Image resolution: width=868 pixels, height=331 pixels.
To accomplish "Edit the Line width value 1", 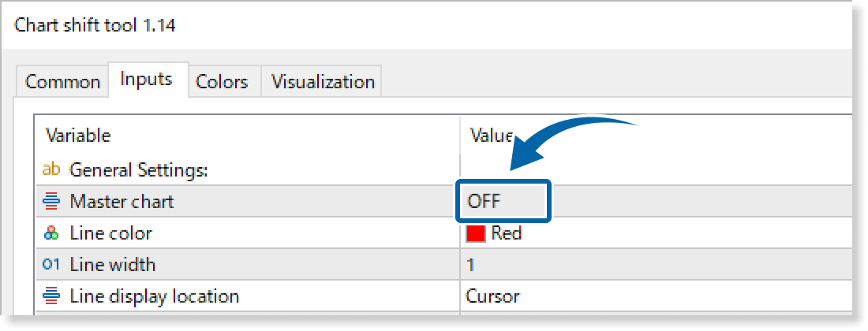I will 656,265.
